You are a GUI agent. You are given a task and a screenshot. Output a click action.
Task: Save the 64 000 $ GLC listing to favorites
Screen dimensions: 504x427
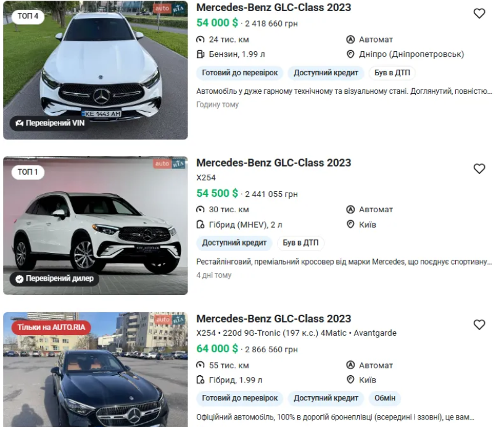click(x=479, y=325)
